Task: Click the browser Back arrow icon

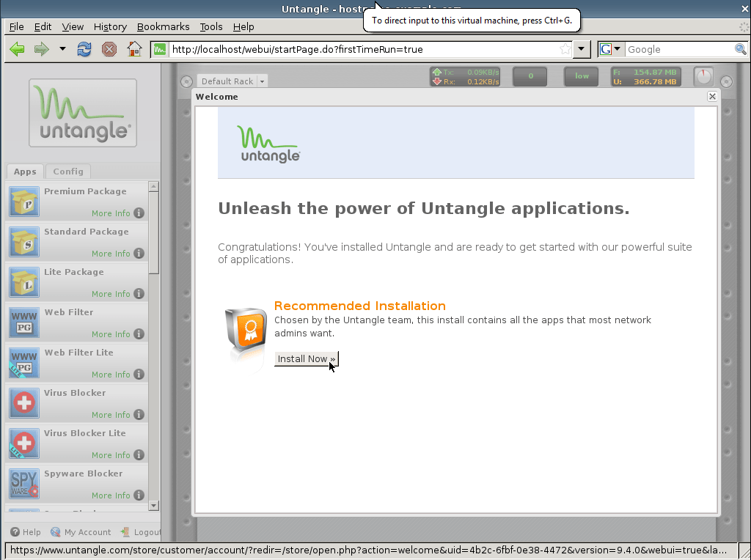Action: 18,49
